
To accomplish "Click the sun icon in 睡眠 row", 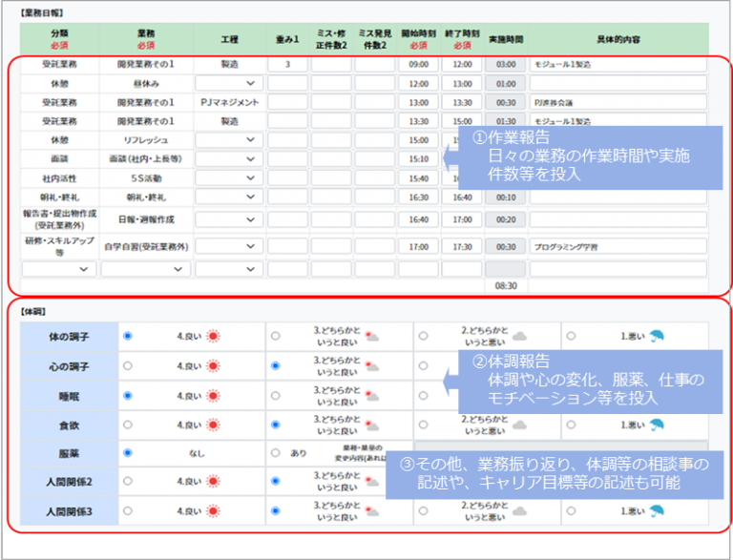I will pos(213,396).
